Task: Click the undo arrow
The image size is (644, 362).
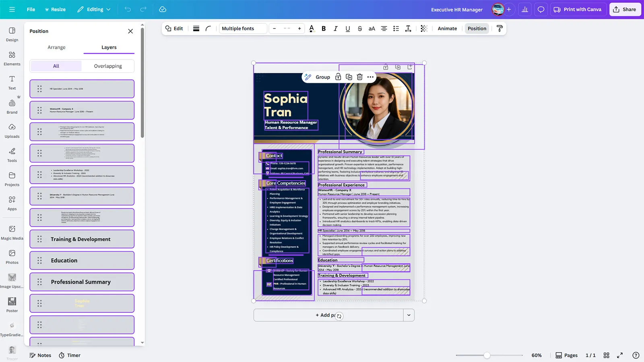Action: tap(128, 9)
